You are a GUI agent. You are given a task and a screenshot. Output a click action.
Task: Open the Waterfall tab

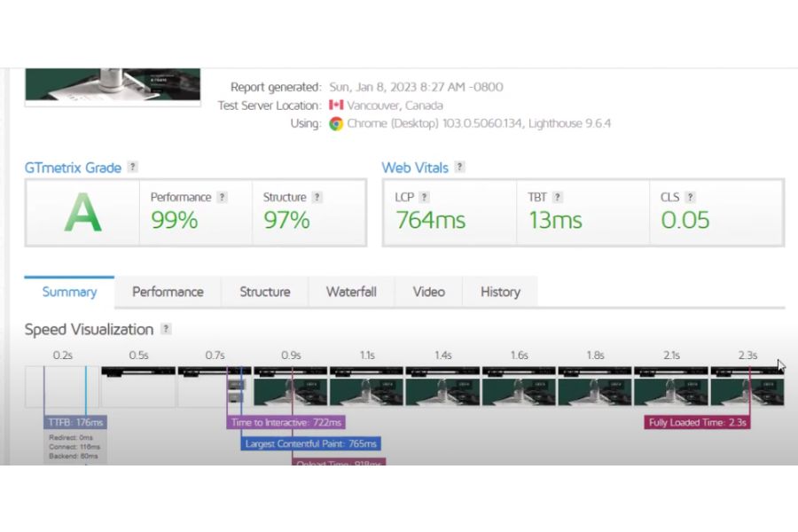pyautogui.click(x=351, y=292)
